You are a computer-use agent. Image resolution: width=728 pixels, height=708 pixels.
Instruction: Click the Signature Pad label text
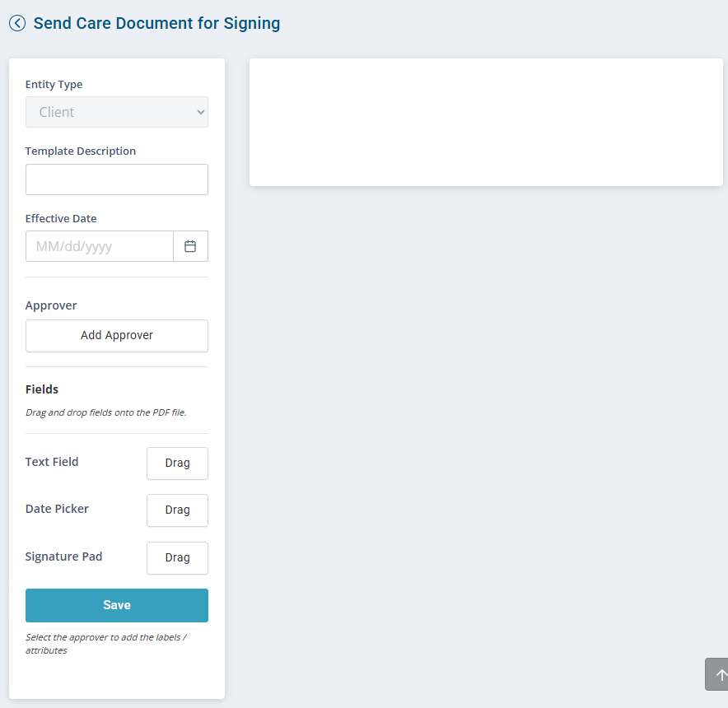tap(63, 557)
